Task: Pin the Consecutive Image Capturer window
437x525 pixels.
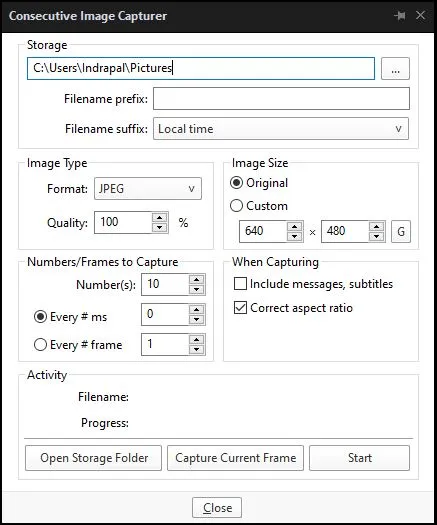Action: pyautogui.click(x=400, y=16)
